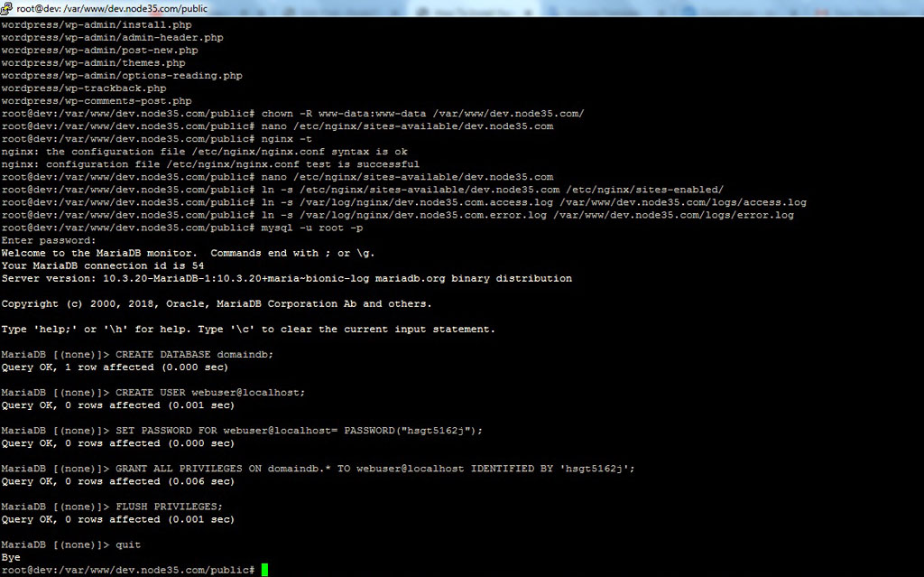This screenshot has height=577, width=924.
Task: Click the 'Query OK, 0 rows affected (0.000 sec)' result
Action: [118, 443]
